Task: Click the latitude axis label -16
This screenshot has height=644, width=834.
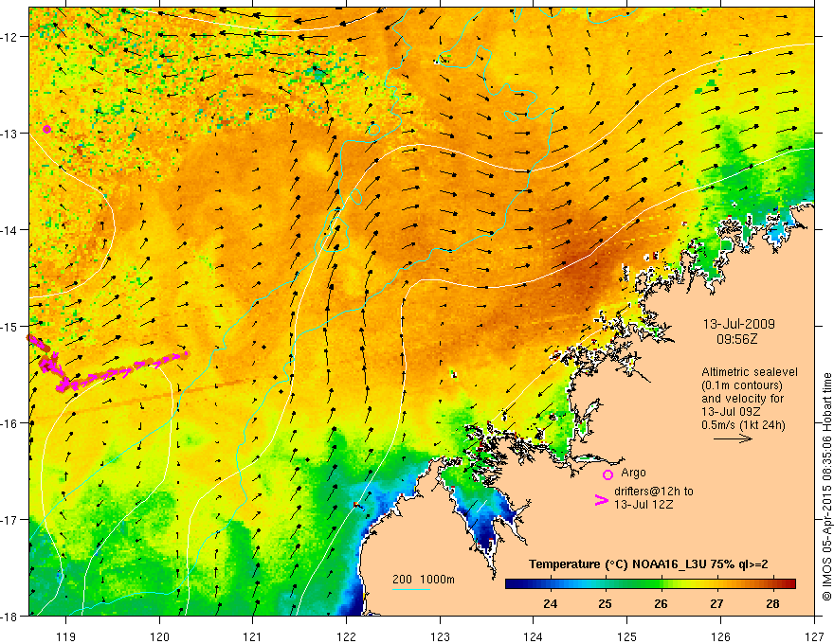Action: click(x=10, y=423)
